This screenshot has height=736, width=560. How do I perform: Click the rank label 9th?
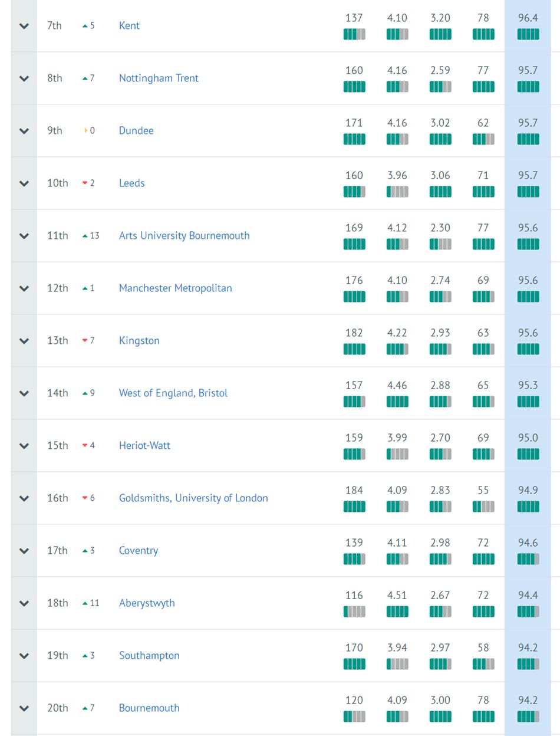[x=55, y=130]
